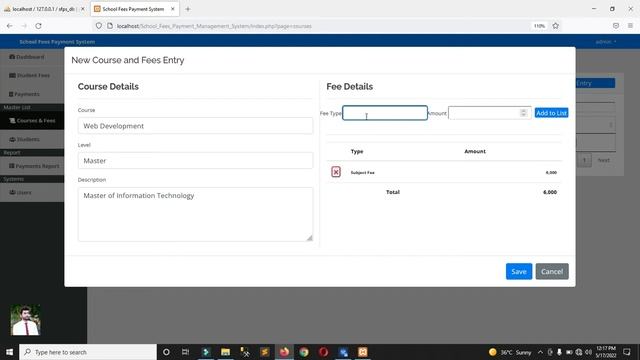Reload the current page

pos(38,26)
